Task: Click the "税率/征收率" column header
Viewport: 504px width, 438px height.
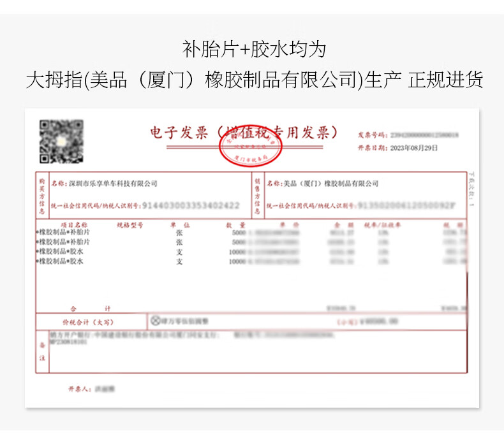Action: pyautogui.click(x=382, y=225)
